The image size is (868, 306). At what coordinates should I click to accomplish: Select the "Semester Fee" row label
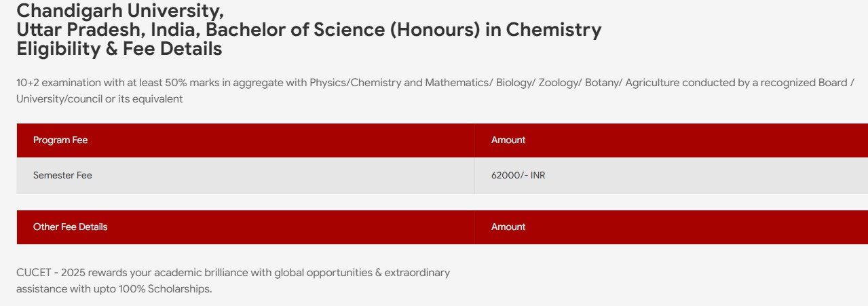click(62, 175)
